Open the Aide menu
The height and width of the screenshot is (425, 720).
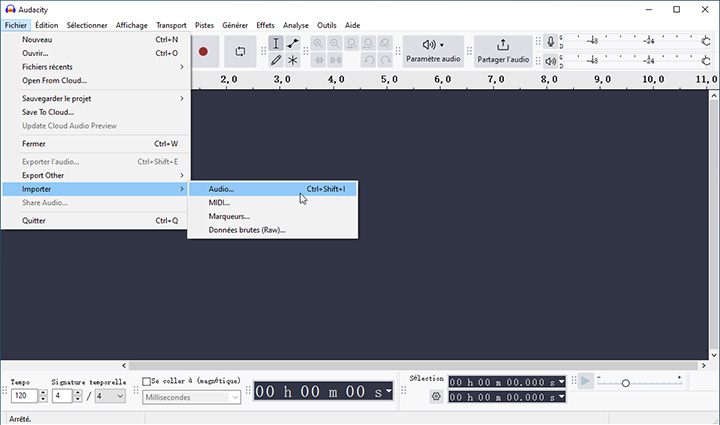[353, 25]
